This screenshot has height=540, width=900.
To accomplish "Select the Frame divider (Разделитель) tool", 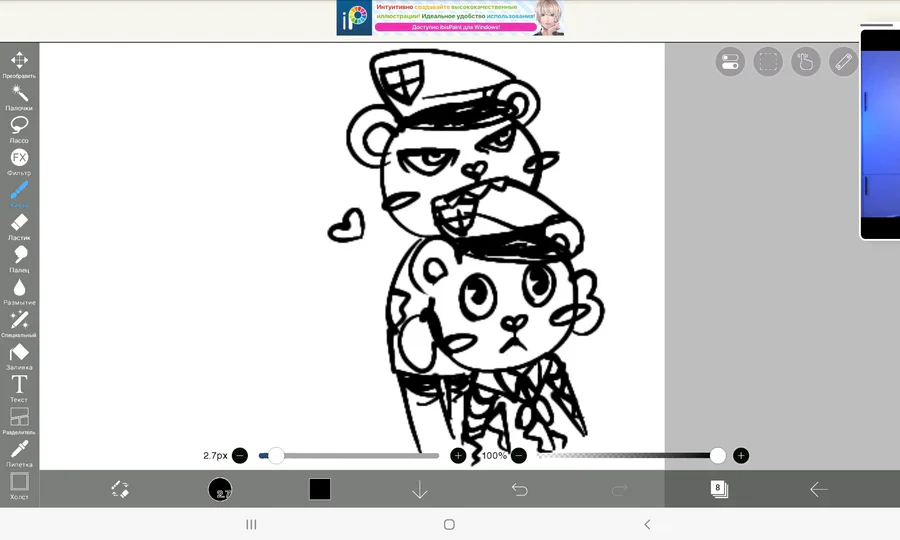I will 19,421.
